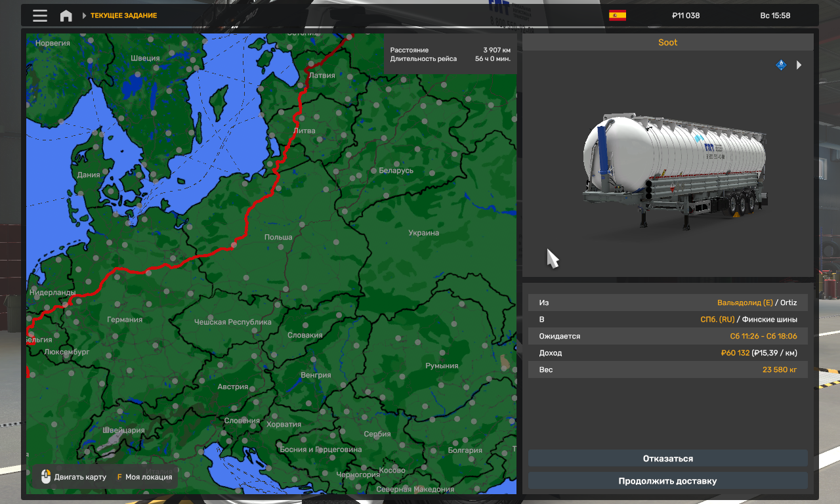
Task: Click Дания on the map
Action: (x=89, y=175)
